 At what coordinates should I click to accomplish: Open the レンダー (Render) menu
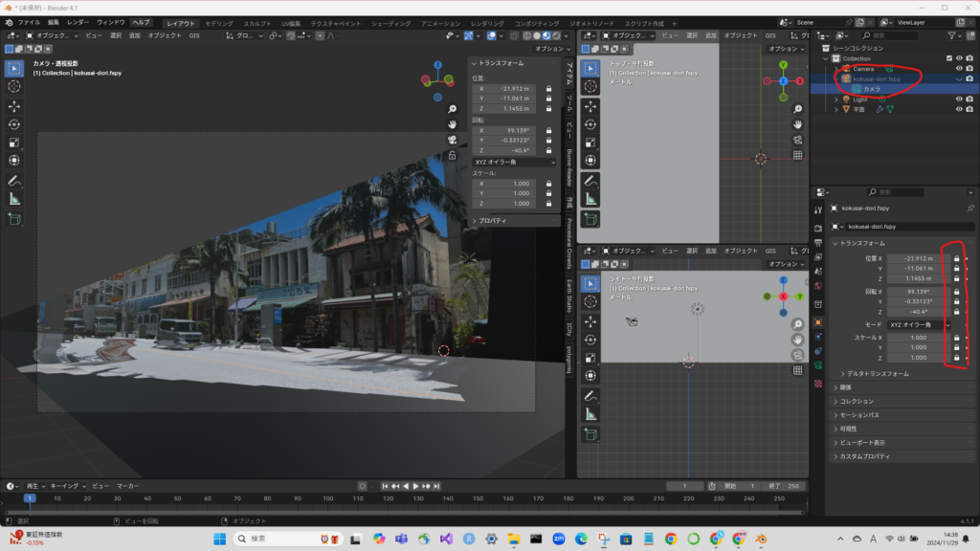78,21
